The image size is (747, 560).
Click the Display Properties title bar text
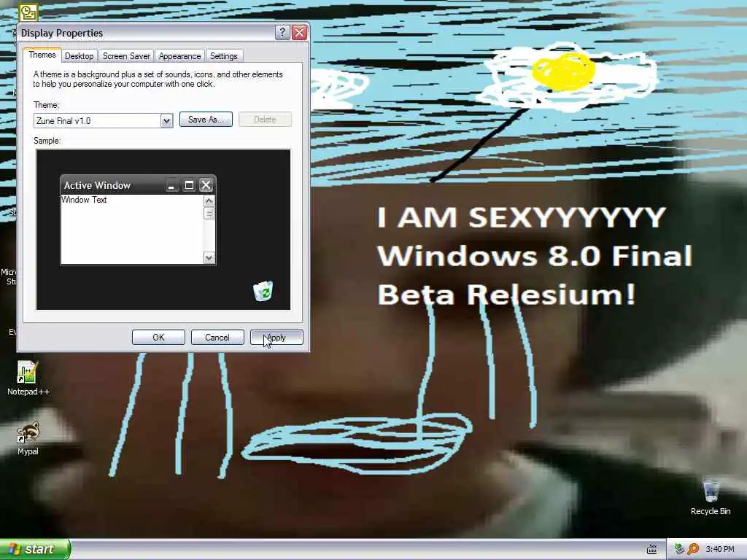[62, 33]
